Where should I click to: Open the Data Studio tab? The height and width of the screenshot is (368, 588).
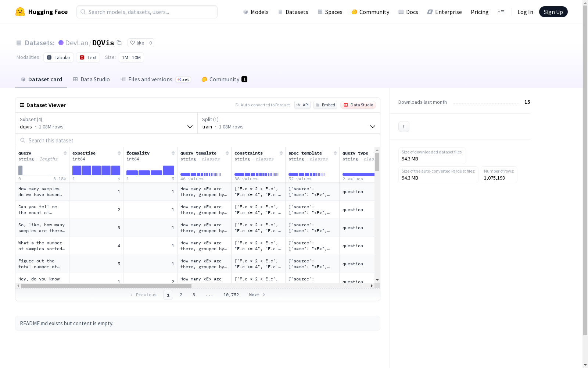pyautogui.click(x=91, y=79)
